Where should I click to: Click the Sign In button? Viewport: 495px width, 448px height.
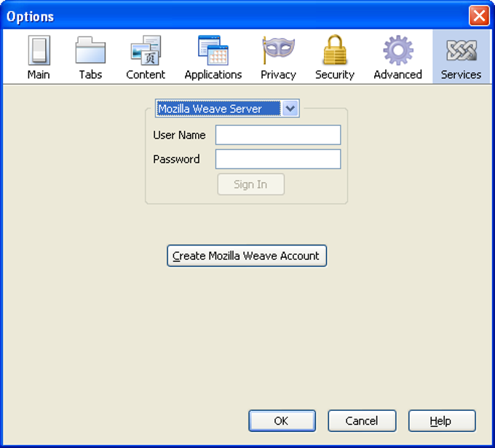250,184
